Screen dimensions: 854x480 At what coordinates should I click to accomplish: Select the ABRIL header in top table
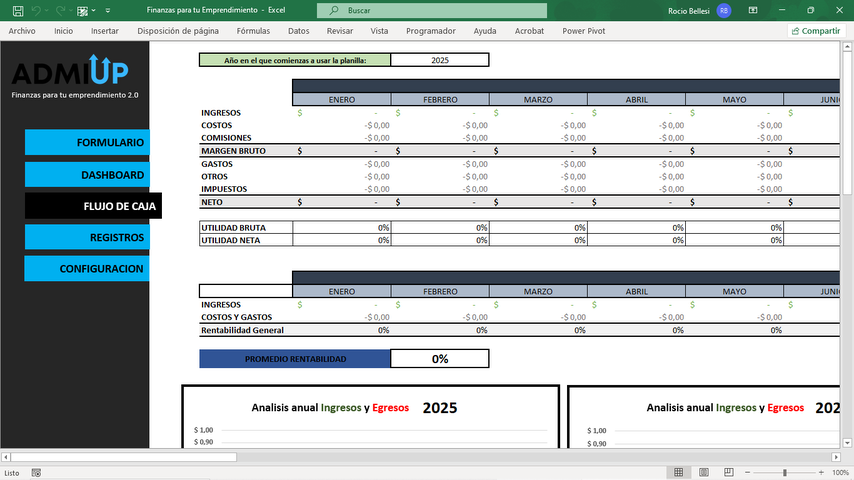(636, 100)
